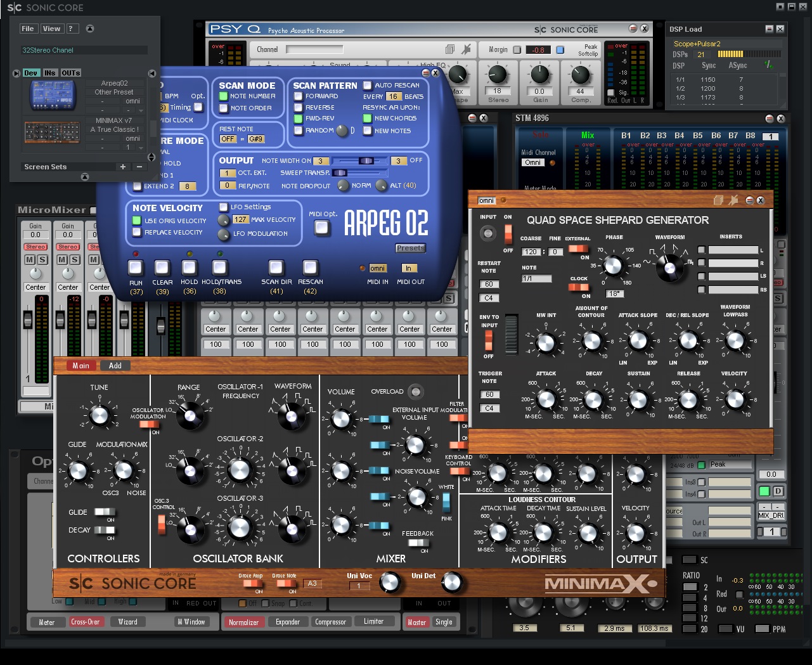Enable the FORWARD scan pattern checkbox
This screenshot has height=665, width=812.
coord(299,96)
